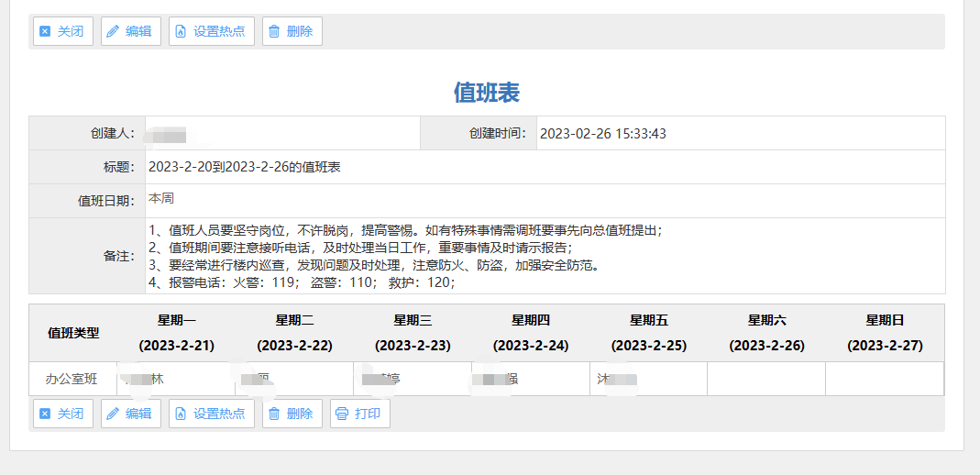
Task: Click remark line 1 about 坚守岗位
Action: [405, 230]
